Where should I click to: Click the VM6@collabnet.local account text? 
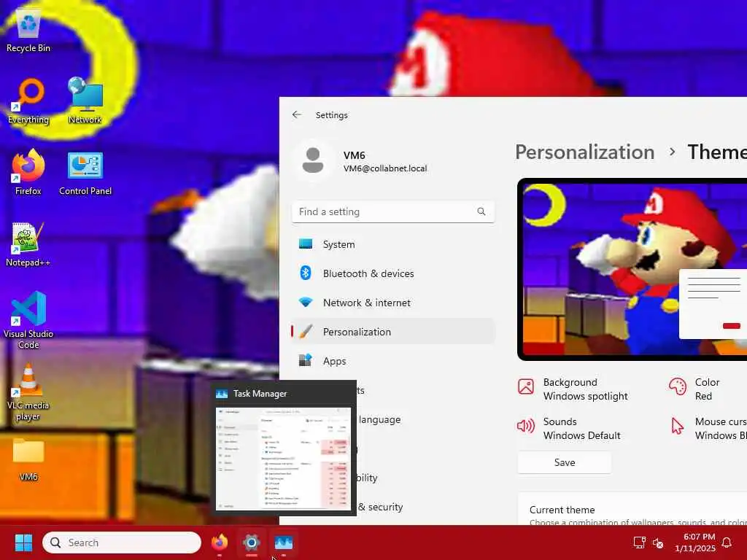click(x=385, y=168)
